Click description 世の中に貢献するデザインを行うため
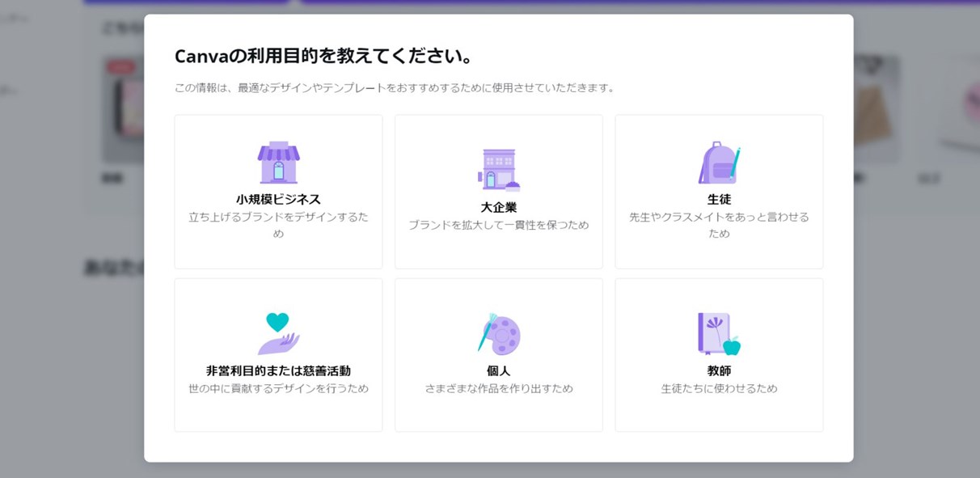Viewport: 980px width, 478px height. (x=278, y=388)
